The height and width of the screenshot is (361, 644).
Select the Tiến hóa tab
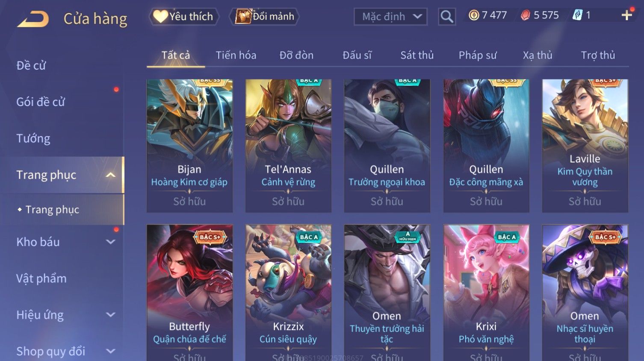[236, 55]
